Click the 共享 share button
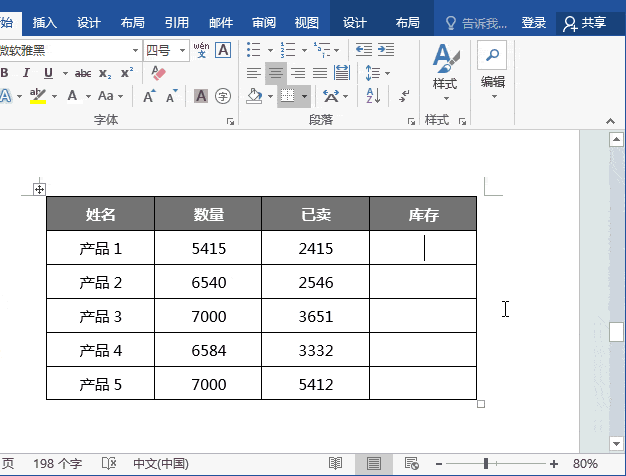 585,22
